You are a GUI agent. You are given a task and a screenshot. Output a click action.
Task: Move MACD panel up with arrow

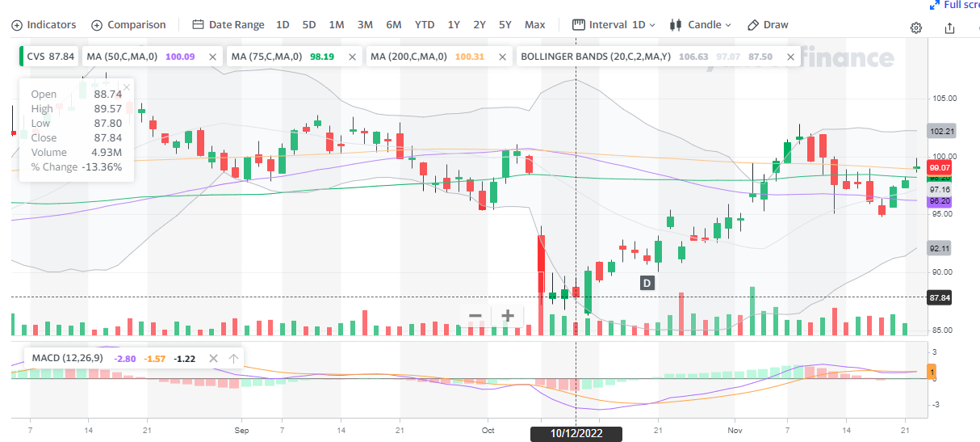tap(233, 359)
